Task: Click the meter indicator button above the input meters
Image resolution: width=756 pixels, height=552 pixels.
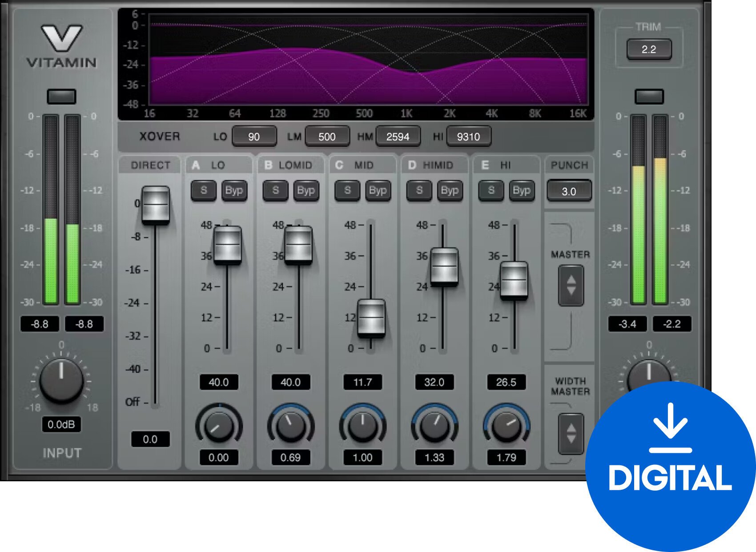Action: pyautogui.click(x=62, y=97)
